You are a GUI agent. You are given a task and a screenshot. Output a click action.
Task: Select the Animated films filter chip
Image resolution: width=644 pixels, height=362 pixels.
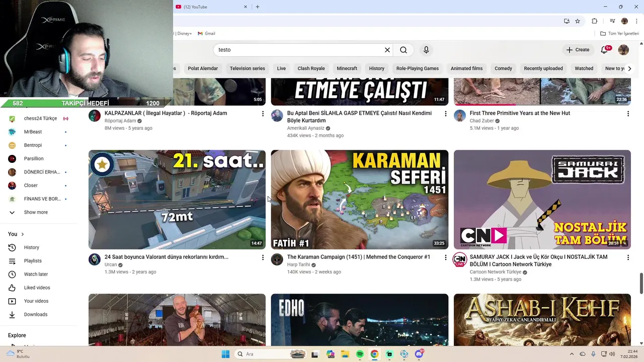point(466,68)
